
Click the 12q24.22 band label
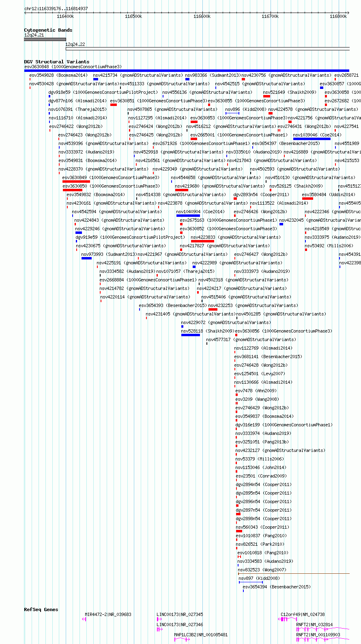[x=75, y=44]
